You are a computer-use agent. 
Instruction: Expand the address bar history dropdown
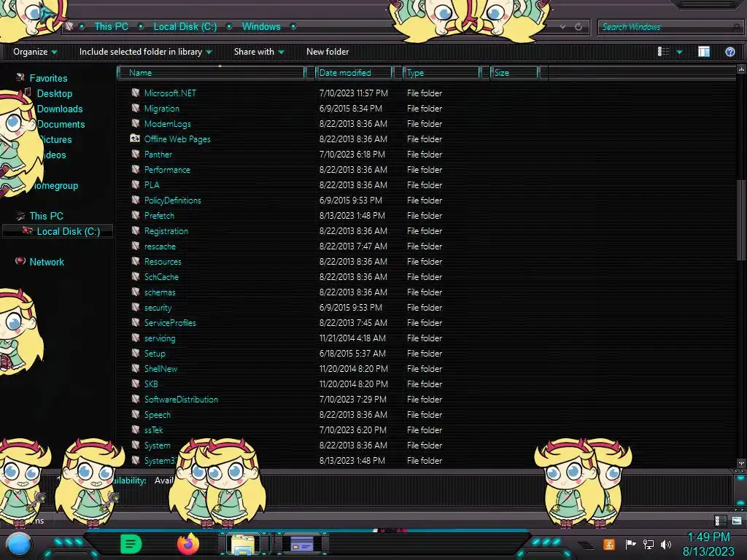pyautogui.click(x=562, y=27)
